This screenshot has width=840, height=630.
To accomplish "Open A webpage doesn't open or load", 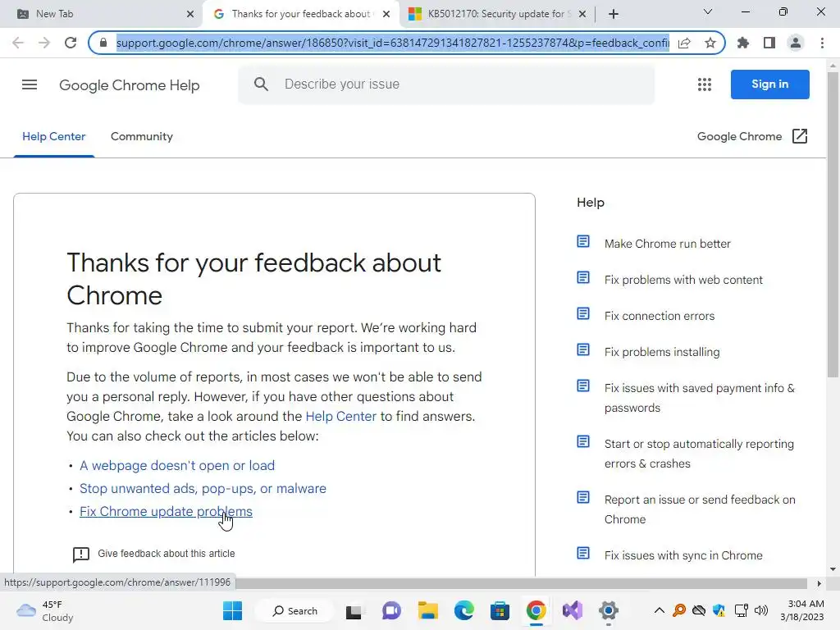I will click(177, 466).
